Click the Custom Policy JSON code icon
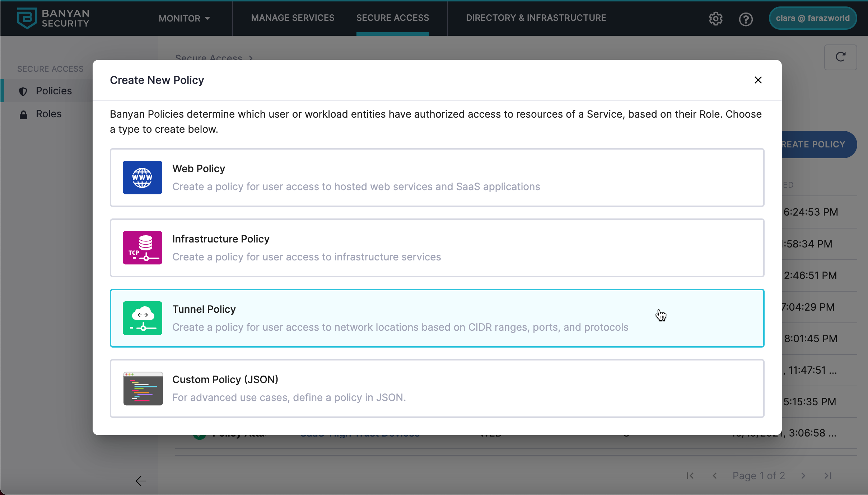This screenshot has height=495, width=868. [x=143, y=388]
